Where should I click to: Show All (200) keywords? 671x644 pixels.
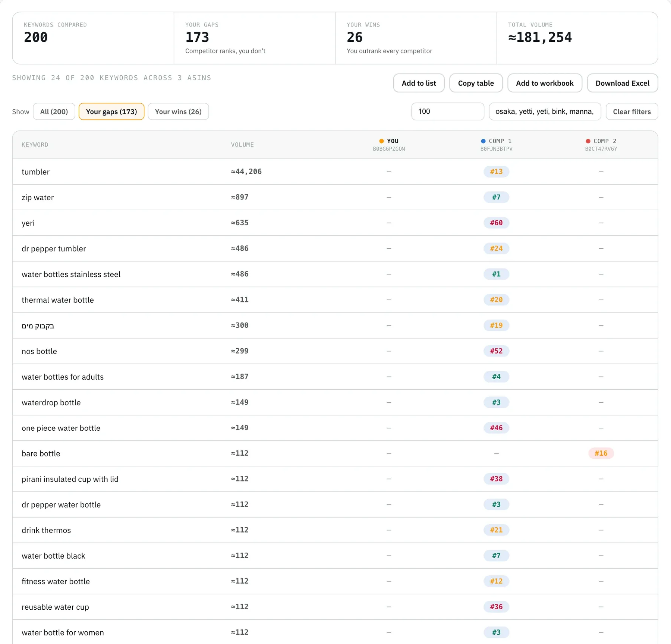point(54,111)
